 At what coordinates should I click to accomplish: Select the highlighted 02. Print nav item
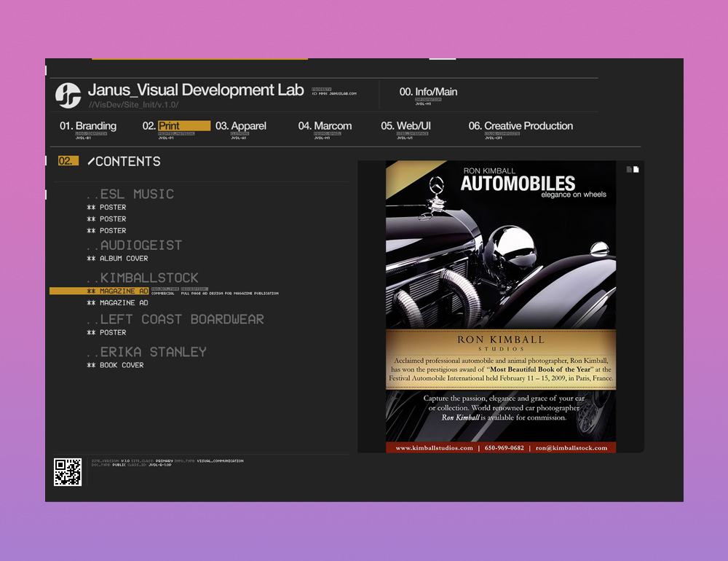[176, 125]
